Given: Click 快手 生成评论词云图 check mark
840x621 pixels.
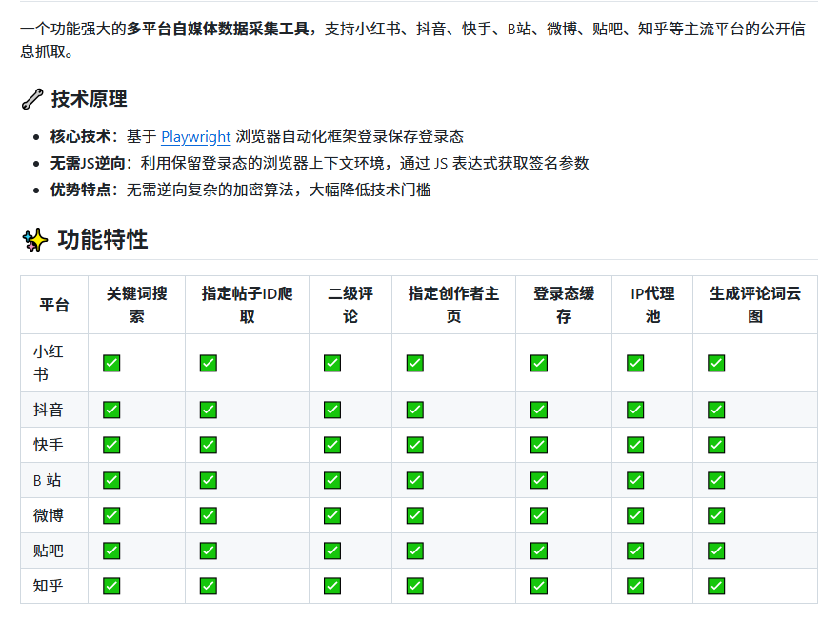Looking at the screenshot, I should (716, 445).
